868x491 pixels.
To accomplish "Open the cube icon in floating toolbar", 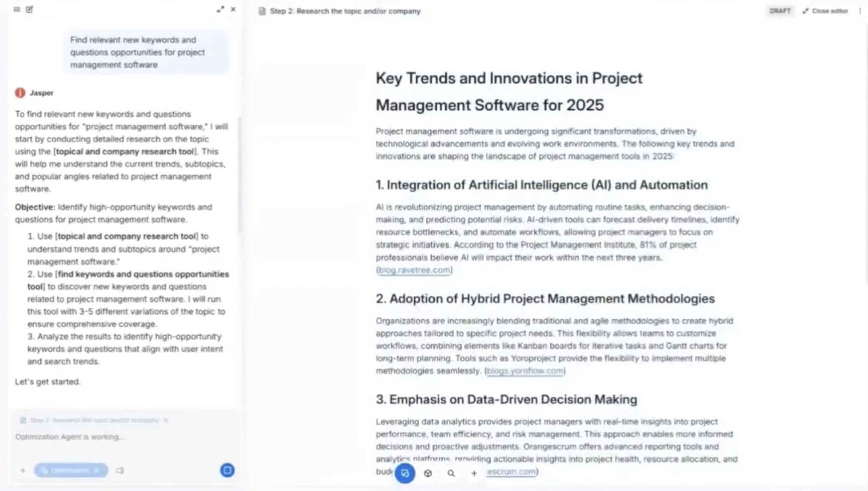I will click(428, 473).
